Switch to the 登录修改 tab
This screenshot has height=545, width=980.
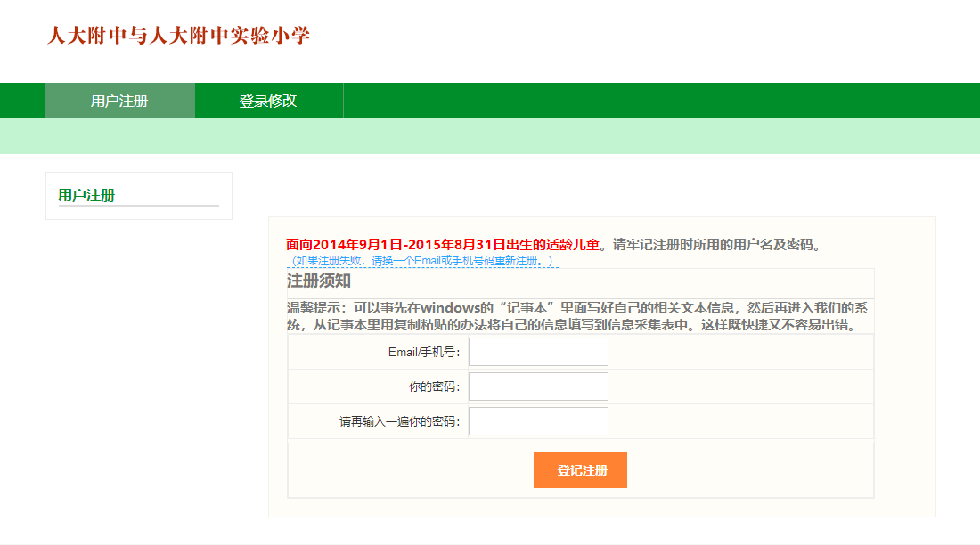(269, 101)
